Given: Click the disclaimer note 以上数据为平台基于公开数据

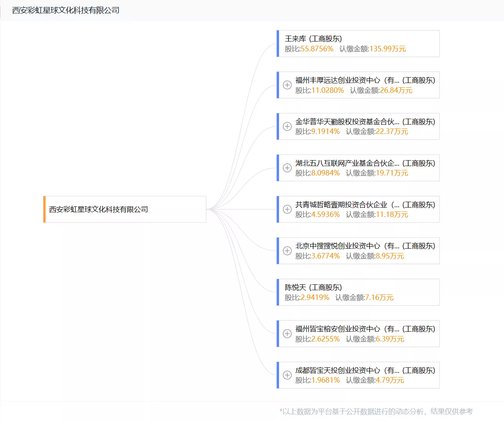Looking at the screenshot, I should click(376, 411).
